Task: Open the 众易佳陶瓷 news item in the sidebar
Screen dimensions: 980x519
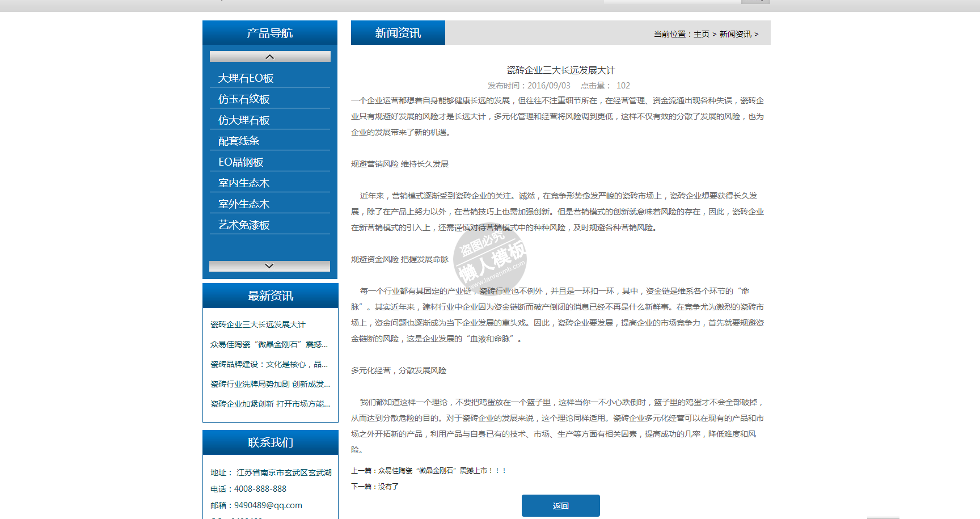Action: 269,344
